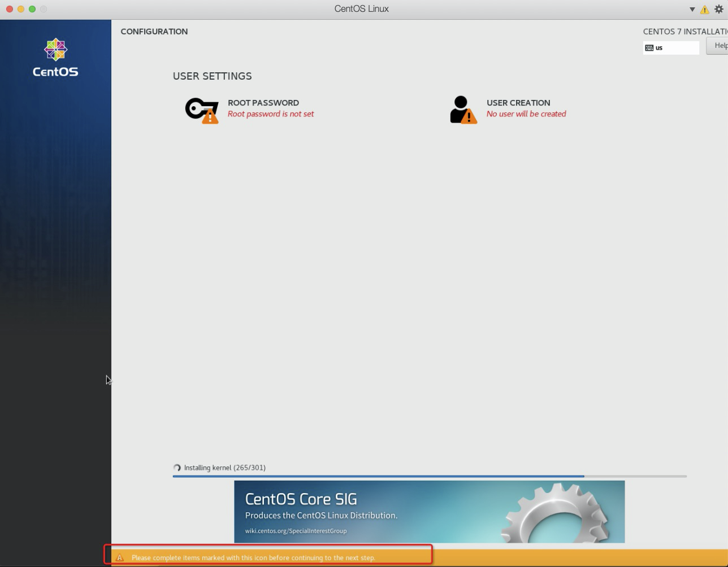
Task: Maximize the window with green button
Action: pos(32,9)
